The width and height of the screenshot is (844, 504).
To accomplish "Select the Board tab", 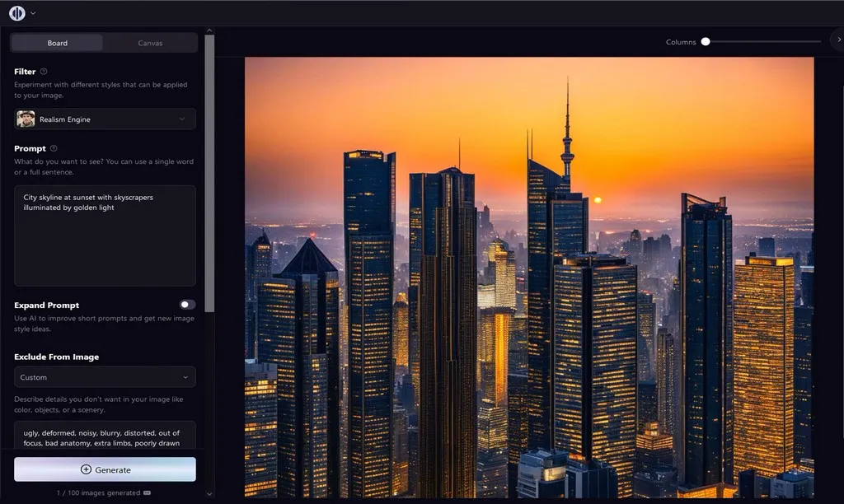I will pos(57,42).
